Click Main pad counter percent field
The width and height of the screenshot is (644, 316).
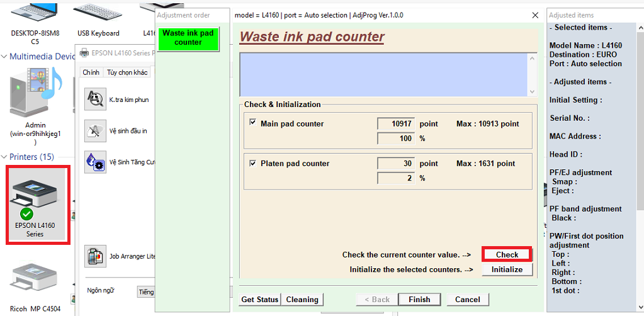click(396, 138)
